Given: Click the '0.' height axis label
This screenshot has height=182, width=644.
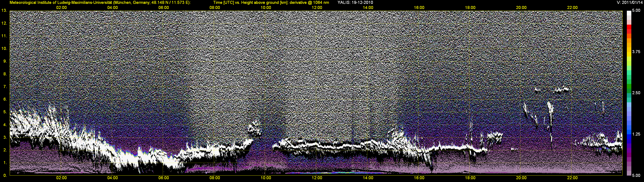Looking at the screenshot, I should point(5,175).
